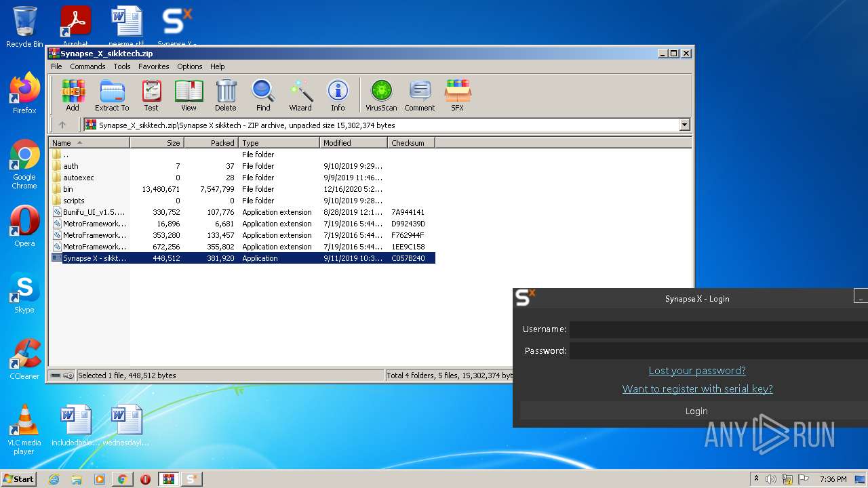Click the View toolbar icon
Screen dimensions: 868x488
(189, 95)
